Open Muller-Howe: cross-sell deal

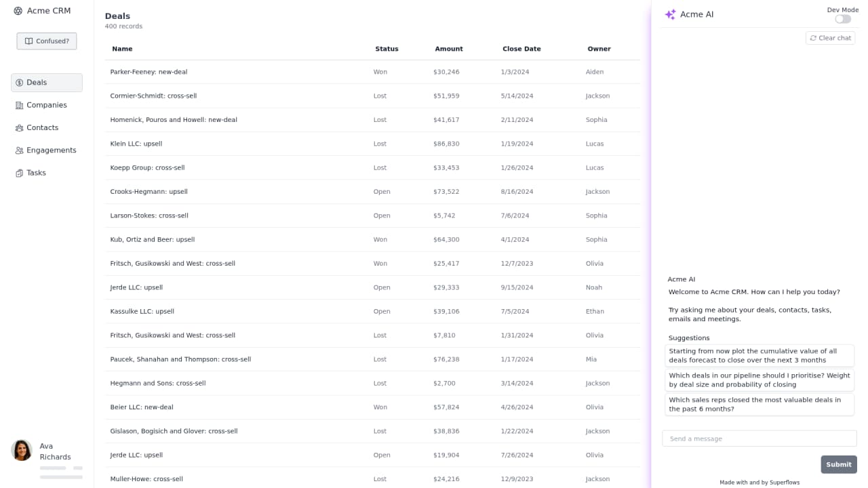coord(372,479)
